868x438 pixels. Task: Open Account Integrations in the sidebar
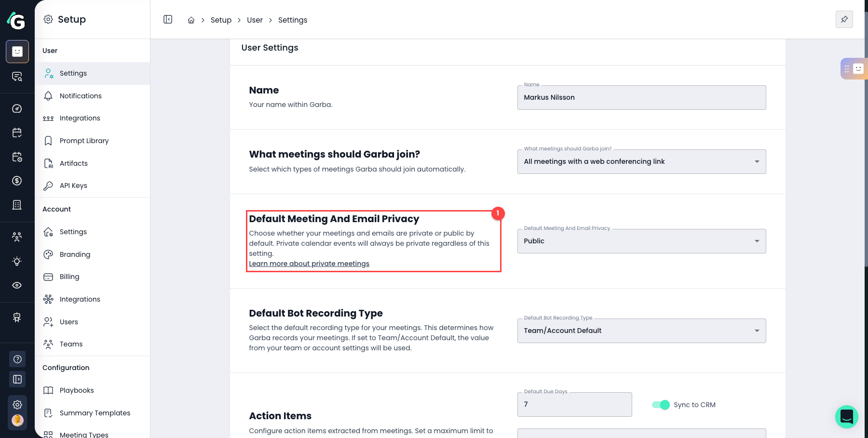click(x=93, y=299)
